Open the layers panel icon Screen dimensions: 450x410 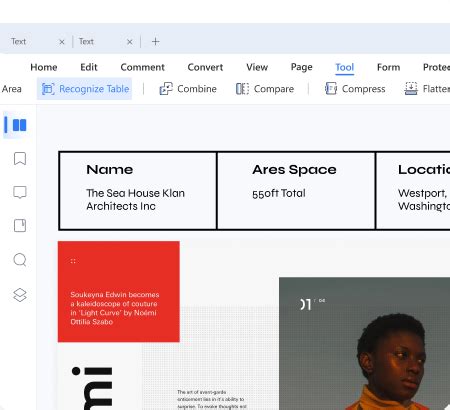click(x=20, y=295)
